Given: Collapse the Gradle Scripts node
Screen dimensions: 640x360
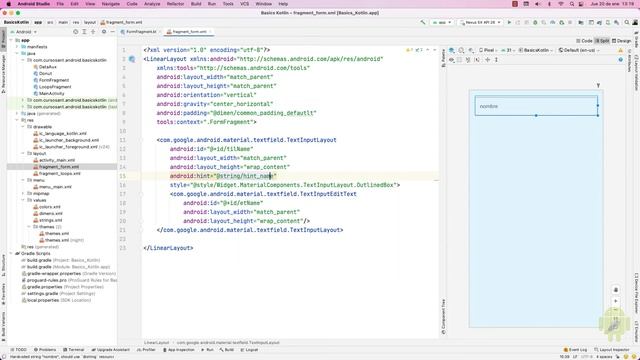Looking at the screenshot, I should 11,253.
